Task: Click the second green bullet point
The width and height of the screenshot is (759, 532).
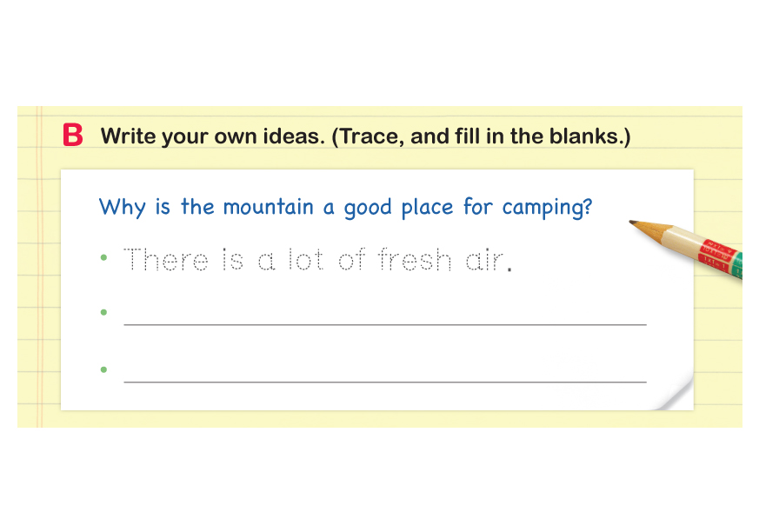Action: [103, 312]
